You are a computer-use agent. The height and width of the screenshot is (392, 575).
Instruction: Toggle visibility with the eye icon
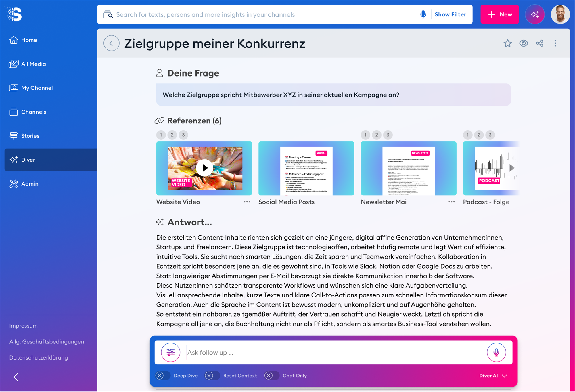tap(524, 43)
